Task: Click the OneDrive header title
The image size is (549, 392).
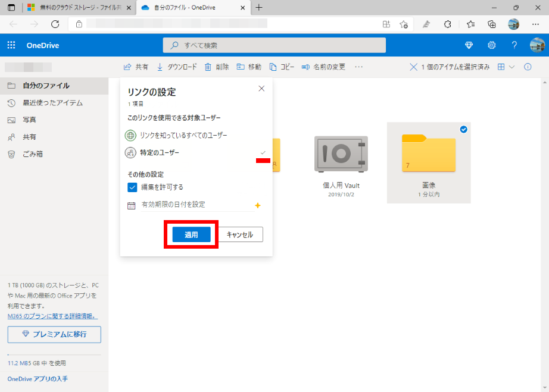Action: (43, 45)
